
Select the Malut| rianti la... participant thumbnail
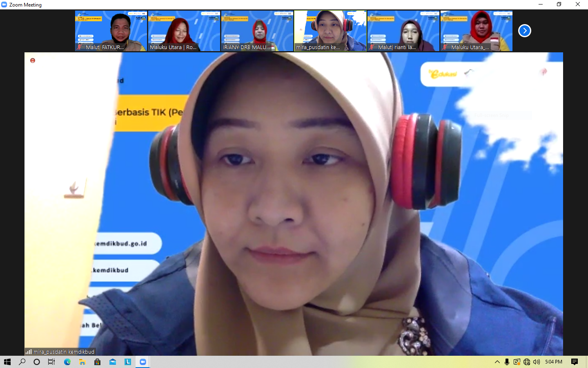(x=403, y=31)
